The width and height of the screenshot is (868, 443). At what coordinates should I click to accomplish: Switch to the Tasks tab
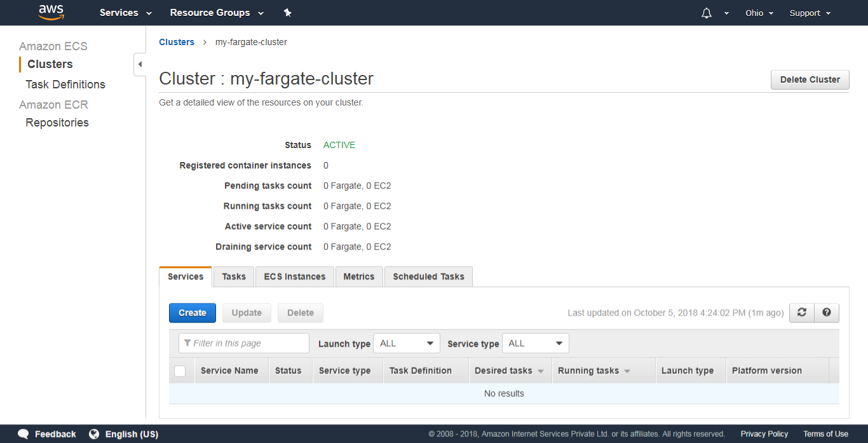click(234, 276)
